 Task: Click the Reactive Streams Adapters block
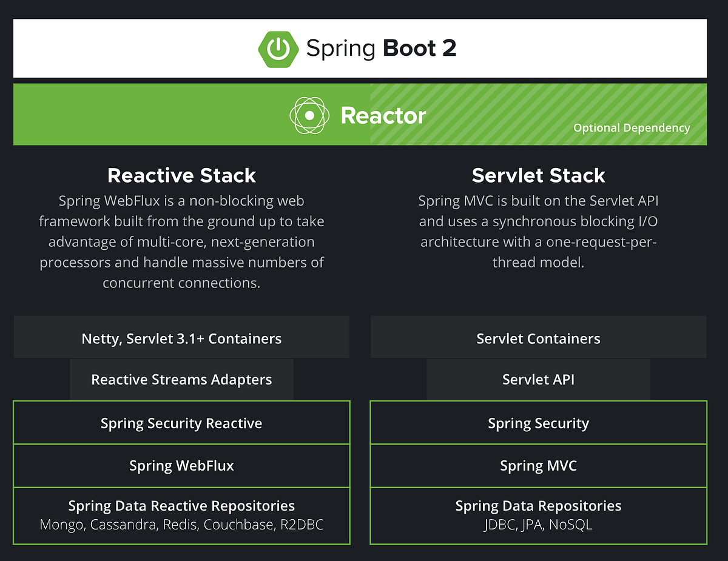(x=181, y=379)
